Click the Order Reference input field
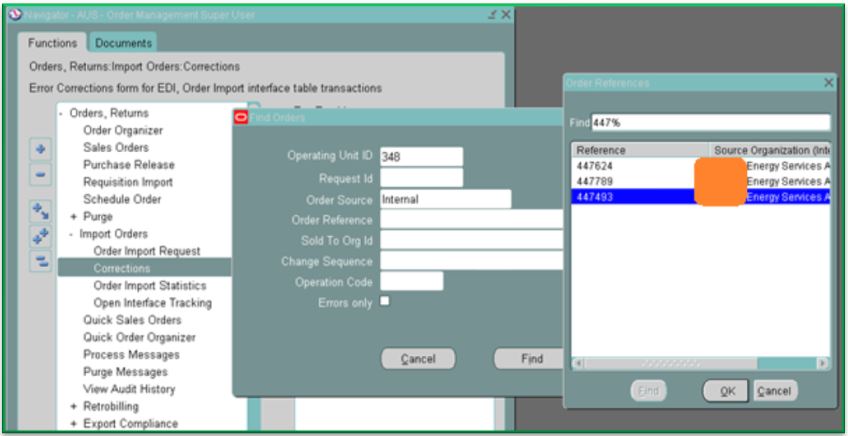 tap(472, 220)
